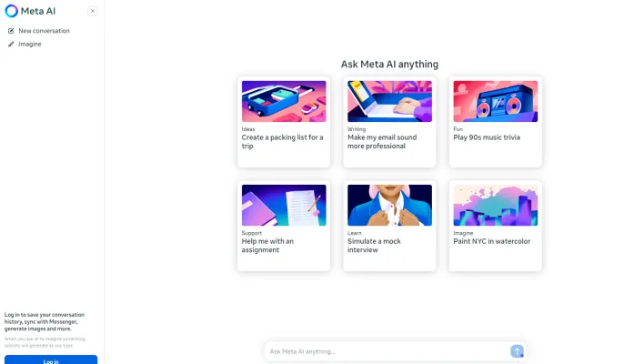Select the notebook assignment illustration
The image size is (644, 364).
click(284, 205)
